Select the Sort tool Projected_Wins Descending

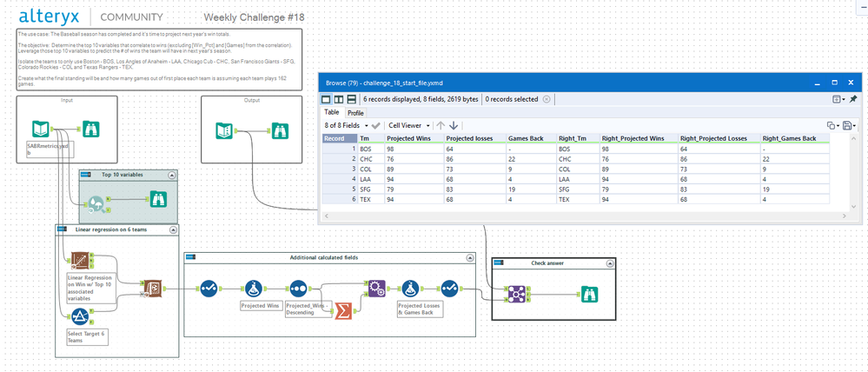[298, 289]
